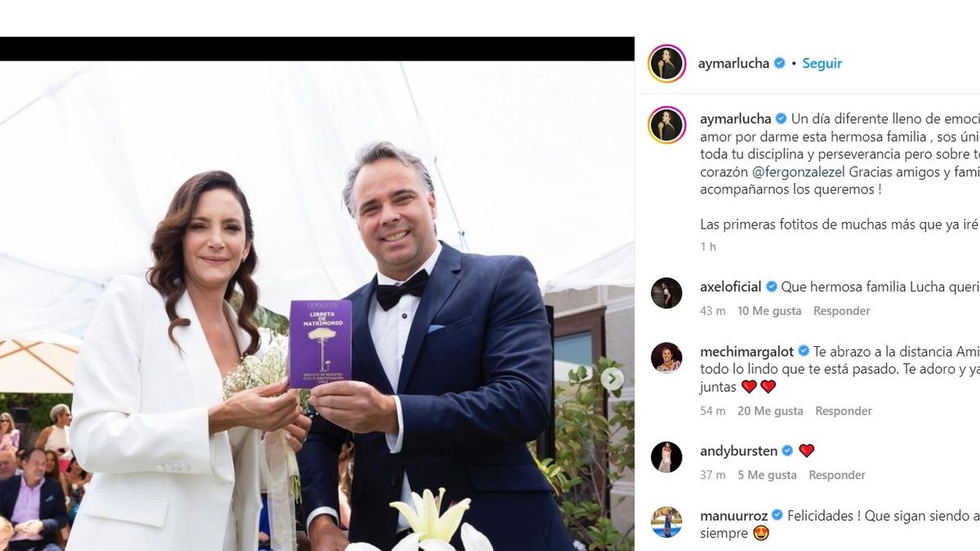
Task: Open the @fergonzalezel mention link
Action: [x=800, y=171]
